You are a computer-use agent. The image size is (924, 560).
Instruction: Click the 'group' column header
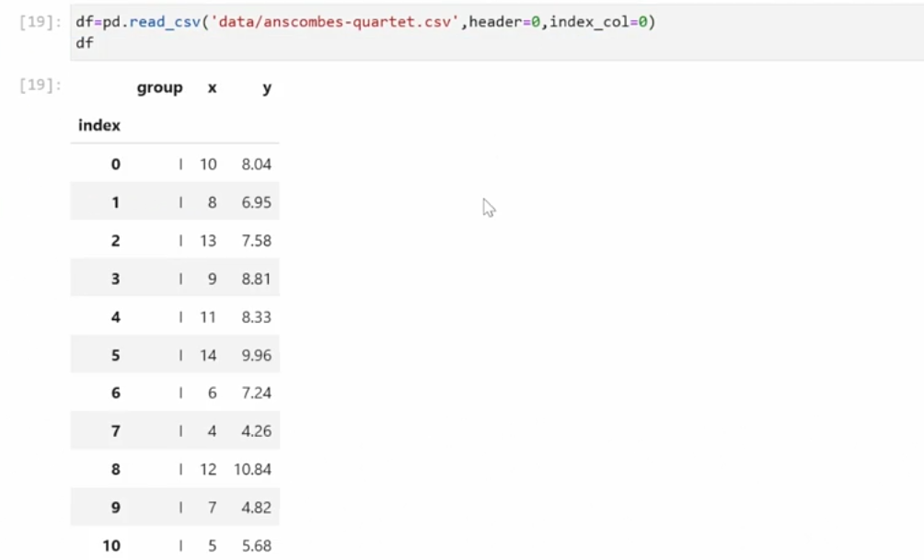[159, 88]
